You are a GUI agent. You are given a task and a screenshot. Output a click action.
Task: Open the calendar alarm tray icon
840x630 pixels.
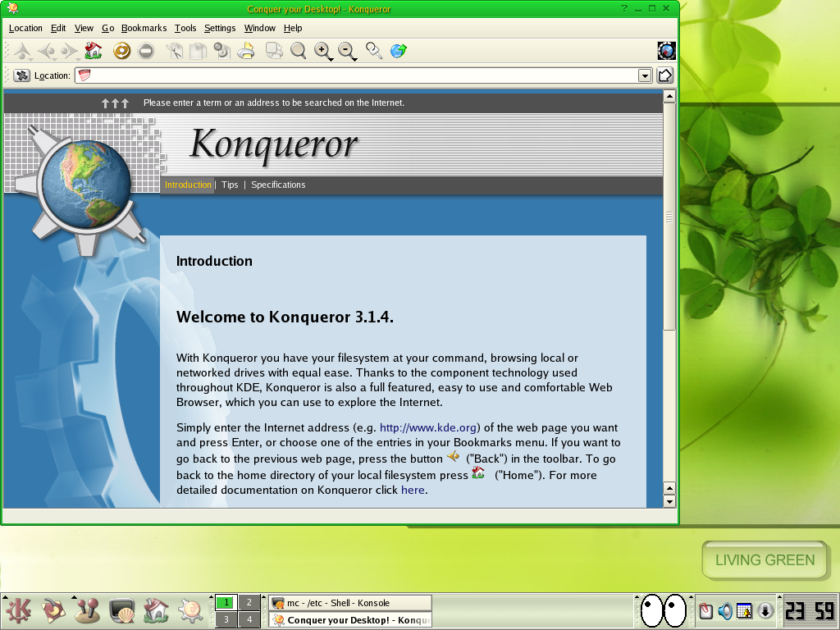(x=744, y=610)
